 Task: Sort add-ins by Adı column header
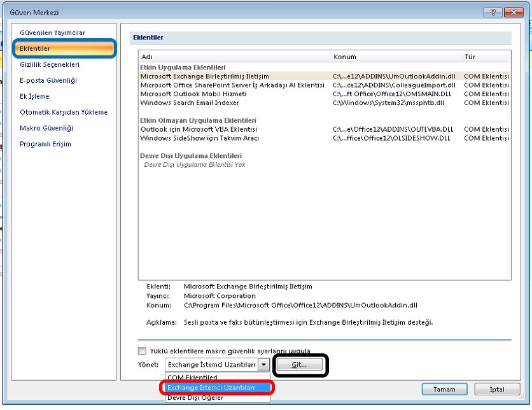pyautogui.click(x=235, y=57)
